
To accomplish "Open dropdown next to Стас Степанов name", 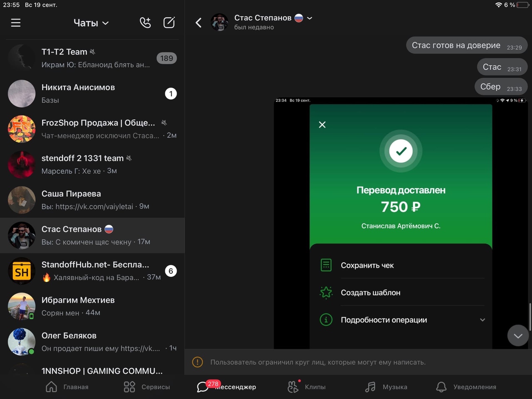I will coord(310,18).
